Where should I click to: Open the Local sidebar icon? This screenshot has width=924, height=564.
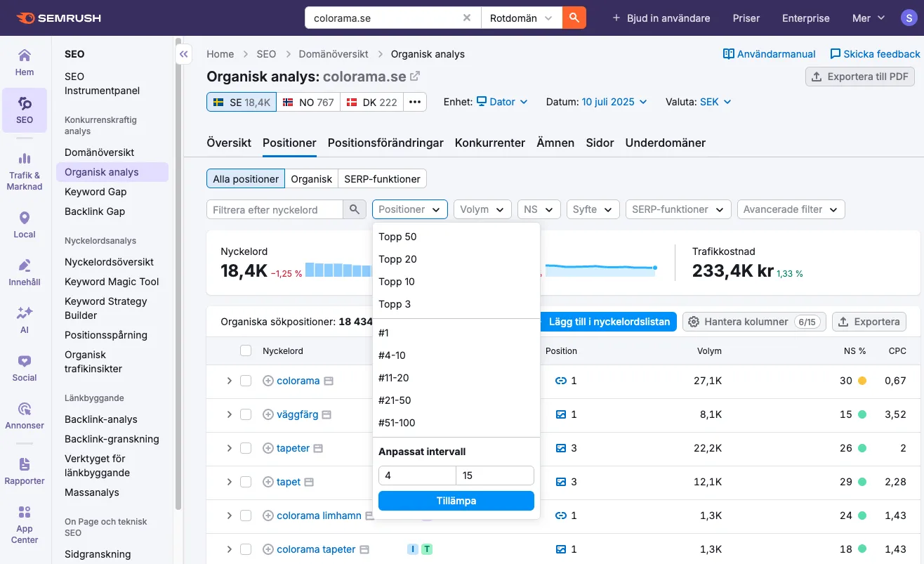pyautogui.click(x=25, y=225)
